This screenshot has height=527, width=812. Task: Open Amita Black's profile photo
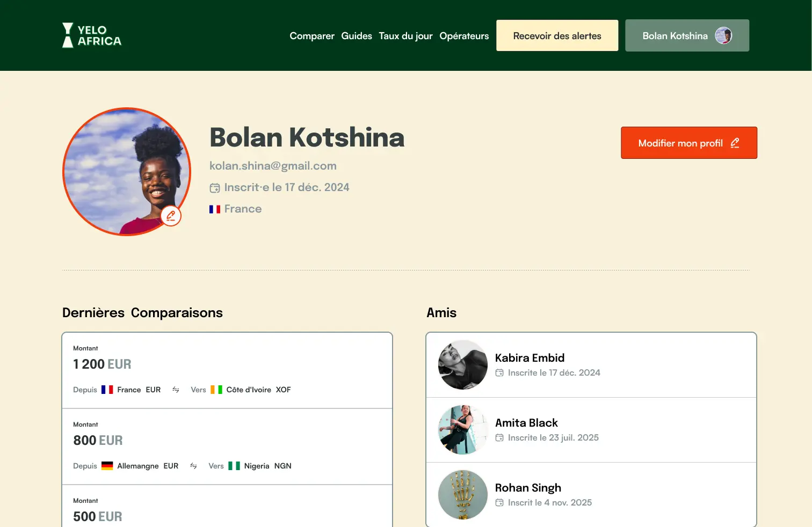click(463, 430)
